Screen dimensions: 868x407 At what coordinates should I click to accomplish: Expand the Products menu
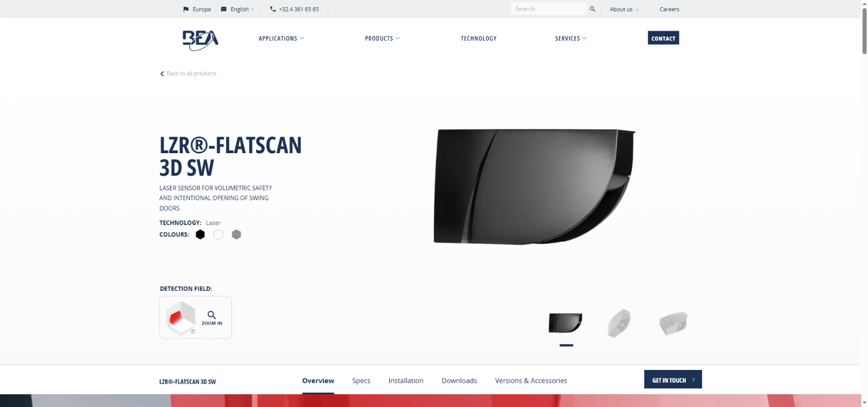tap(382, 38)
